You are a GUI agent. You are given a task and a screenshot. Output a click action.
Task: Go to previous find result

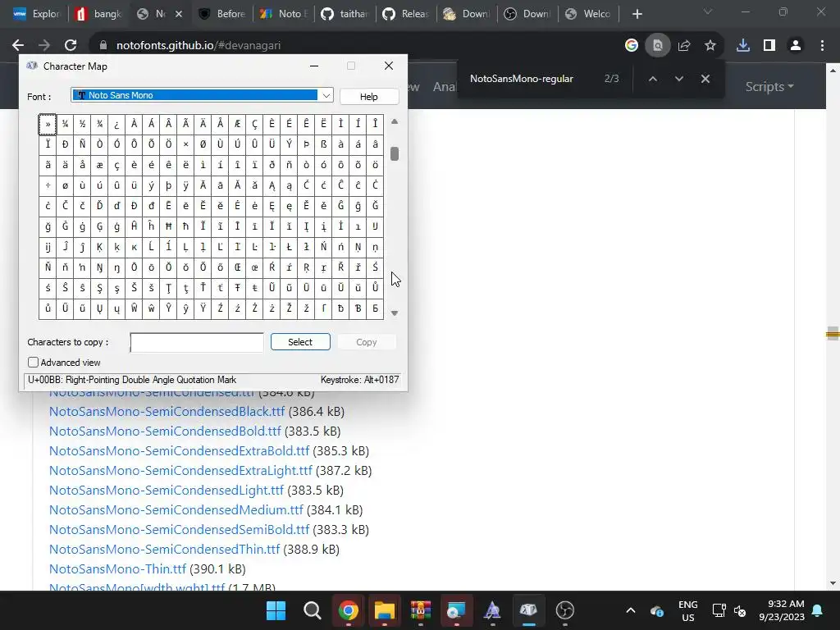[x=652, y=79]
